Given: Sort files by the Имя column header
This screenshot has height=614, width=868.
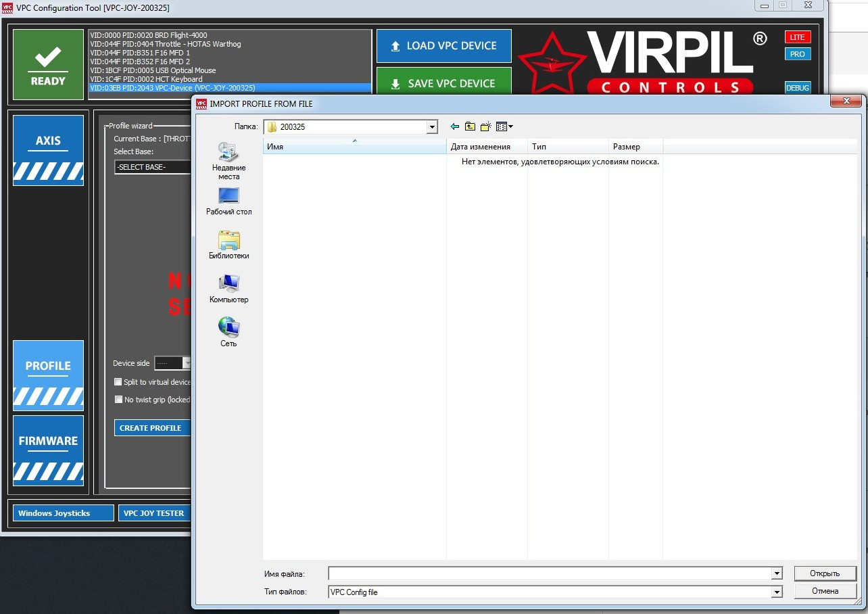Looking at the screenshot, I should pos(354,147).
